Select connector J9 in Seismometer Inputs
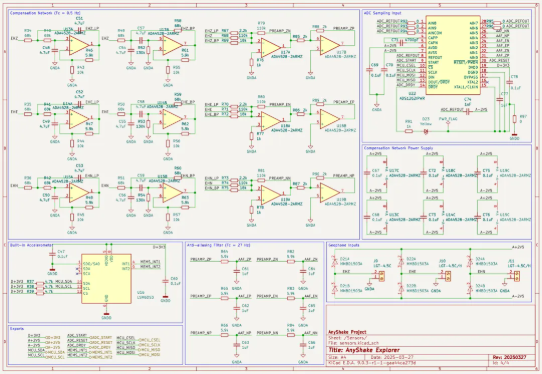Image resolution: width=542 pixels, height=374 pixels. 382,276
